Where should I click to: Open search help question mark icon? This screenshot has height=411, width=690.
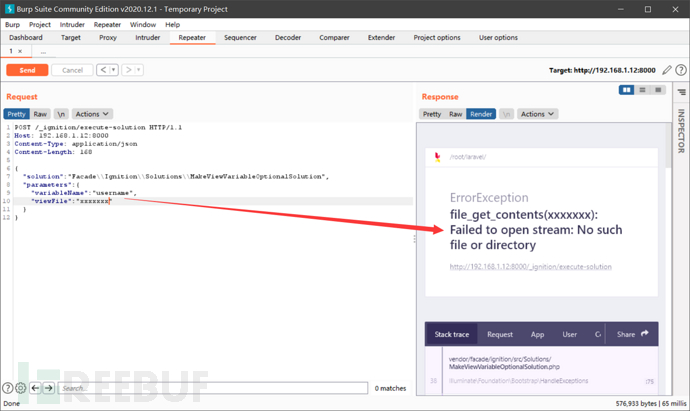(7, 388)
